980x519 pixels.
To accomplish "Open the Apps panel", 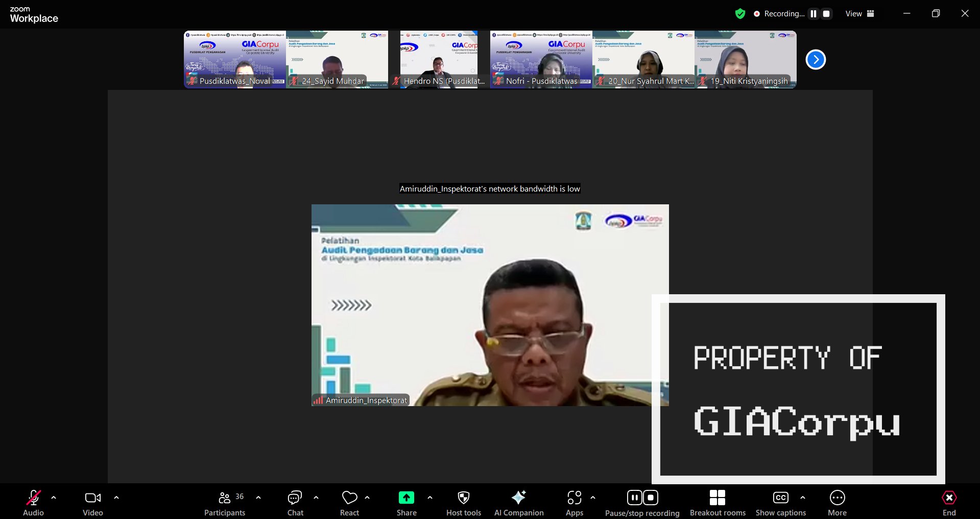I will (x=574, y=503).
